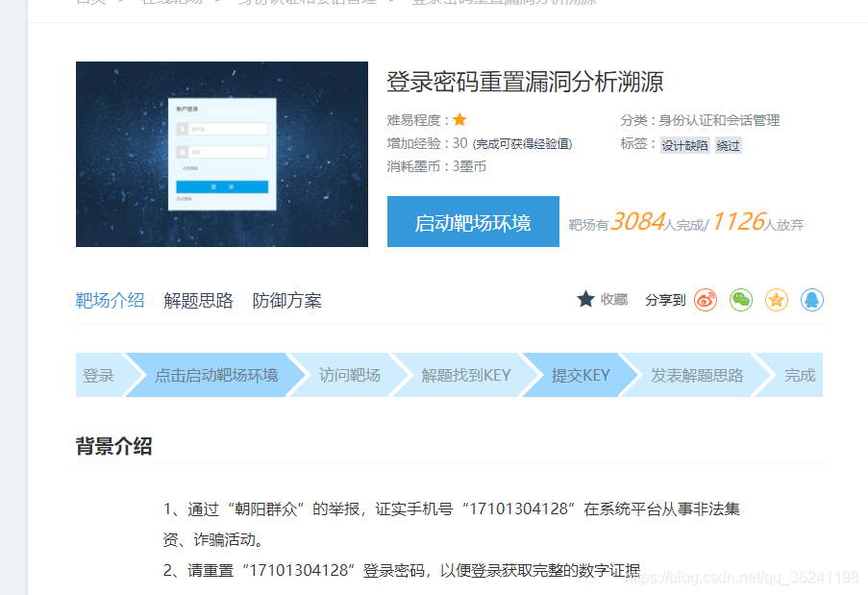Viewport: 868px width, 595px height.
Task: Click the 收藏 label text
Action: (x=614, y=300)
